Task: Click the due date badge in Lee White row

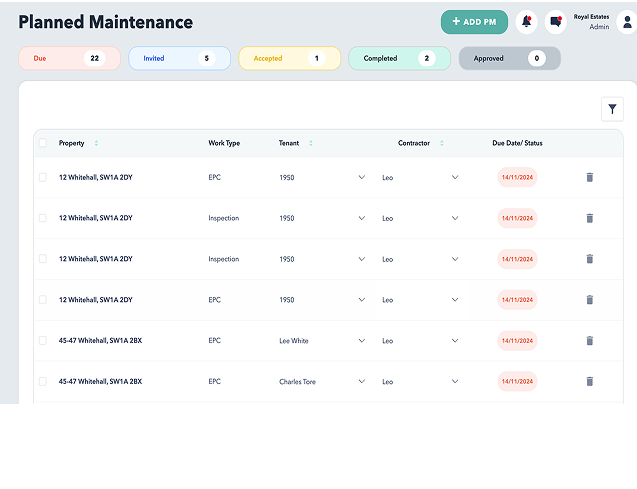Action: tap(517, 340)
